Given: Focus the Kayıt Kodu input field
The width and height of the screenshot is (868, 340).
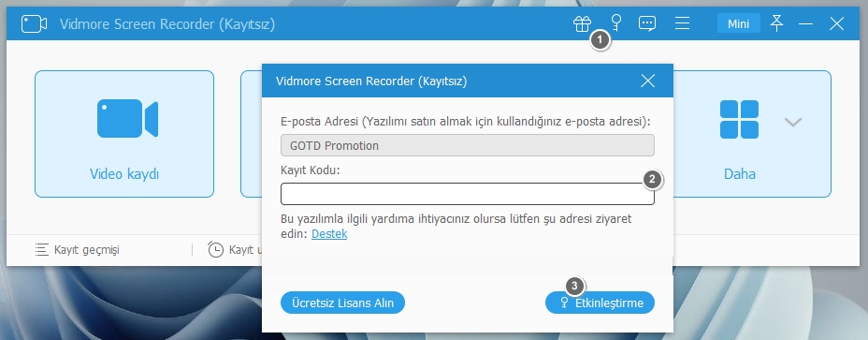Looking at the screenshot, I should (x=468, y=194).
